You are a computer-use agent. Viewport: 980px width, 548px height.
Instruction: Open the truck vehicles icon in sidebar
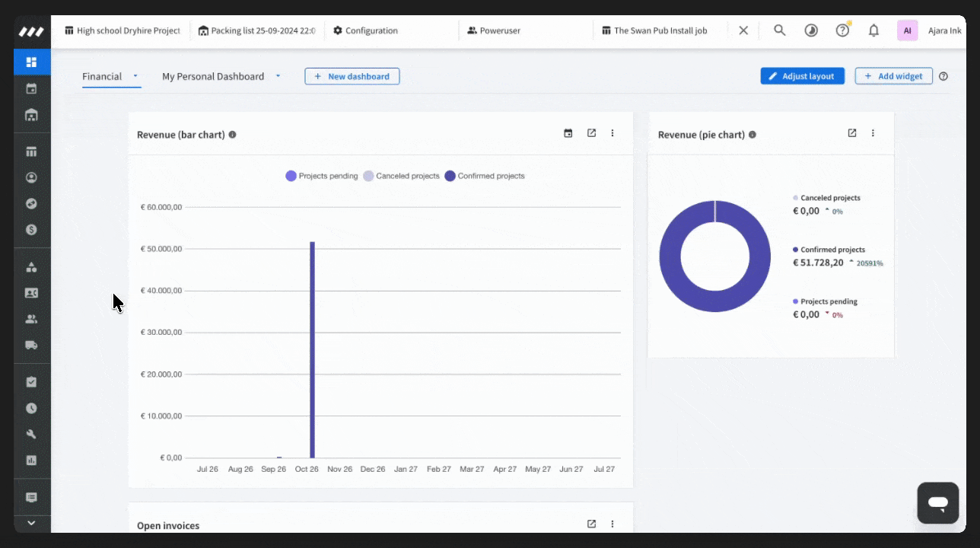click(31, 345)
